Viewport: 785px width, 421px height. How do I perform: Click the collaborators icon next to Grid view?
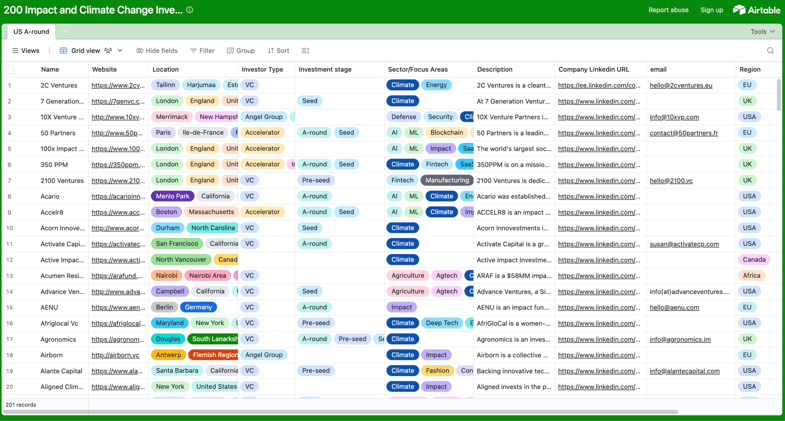coord(108,51)
